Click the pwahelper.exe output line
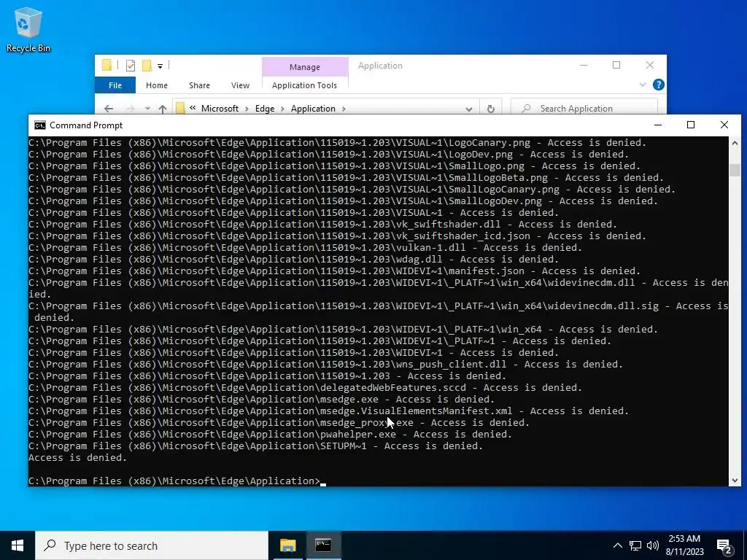The image size is (747, 560). point(270,435)
